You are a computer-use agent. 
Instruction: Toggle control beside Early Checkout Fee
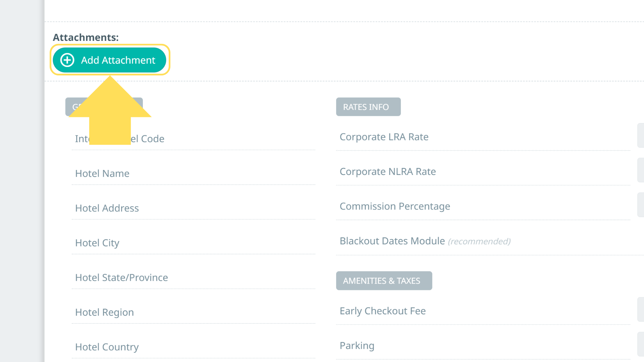pos(640,309)
